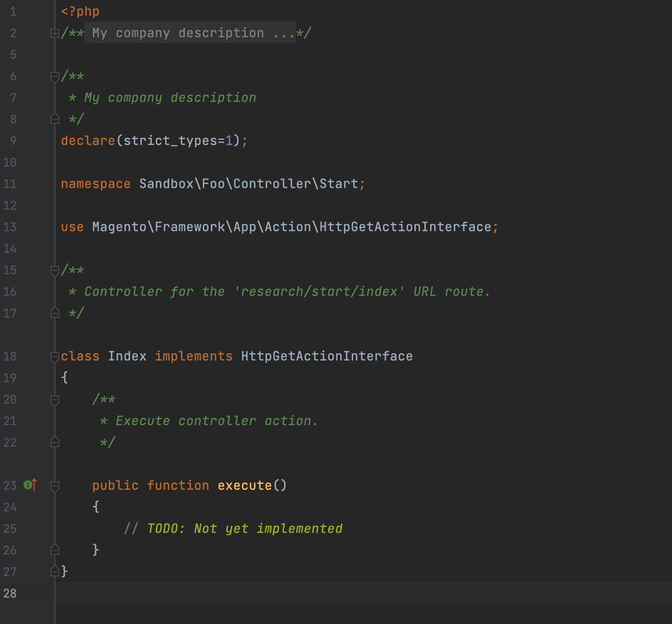Click line number 13 in gutter

10,227
